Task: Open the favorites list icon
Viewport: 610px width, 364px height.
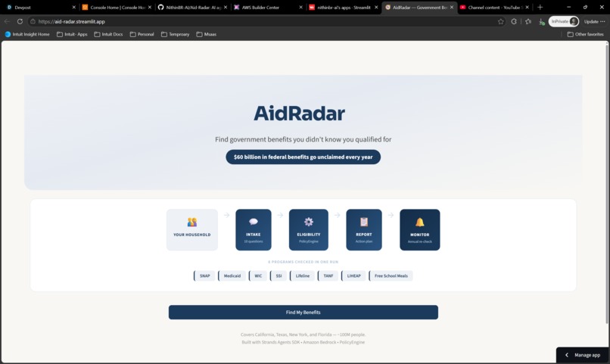Action: point(528,21)
